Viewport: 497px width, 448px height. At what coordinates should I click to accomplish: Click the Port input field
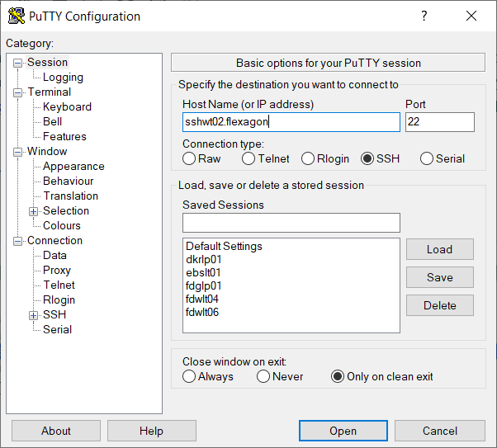[440, 122]
